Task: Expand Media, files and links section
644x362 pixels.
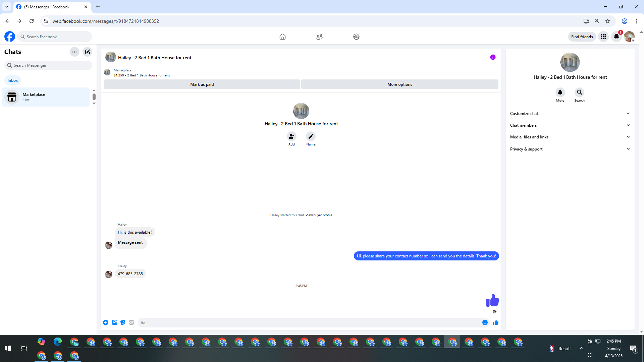Action: 570,137
